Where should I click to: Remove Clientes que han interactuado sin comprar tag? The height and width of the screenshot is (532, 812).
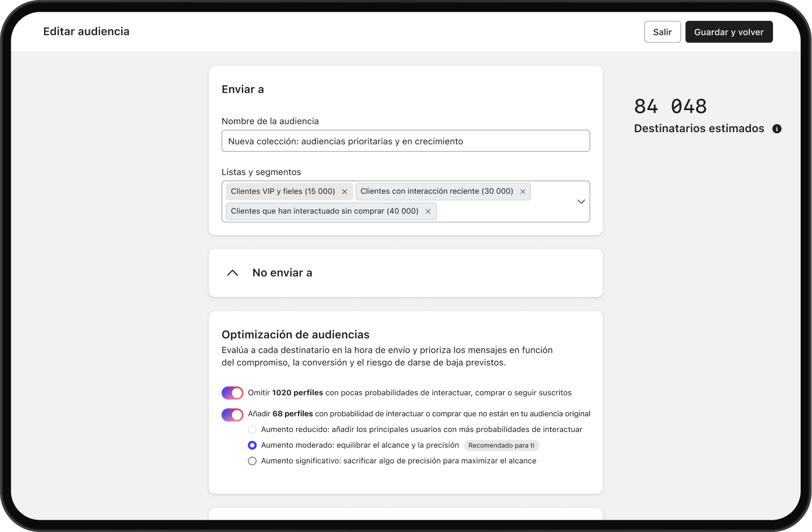pyautogui.click(x=428, y=211)
